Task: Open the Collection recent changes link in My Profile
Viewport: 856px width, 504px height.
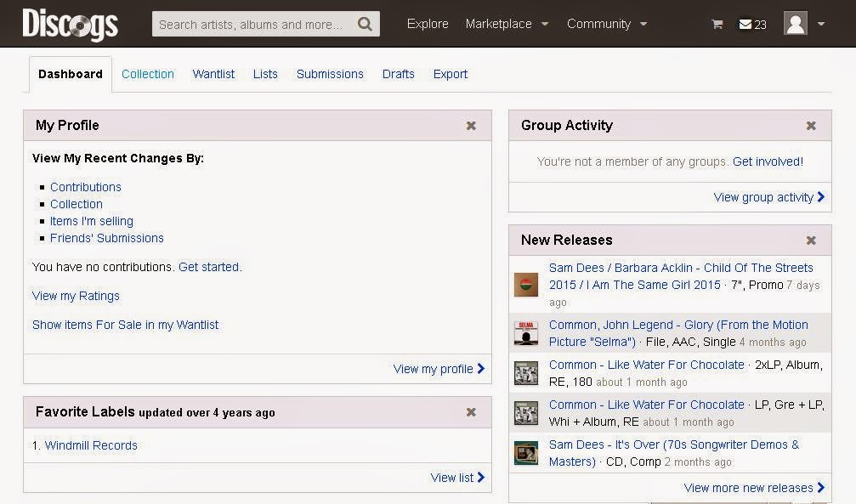Action: click(x=77, y=204)
